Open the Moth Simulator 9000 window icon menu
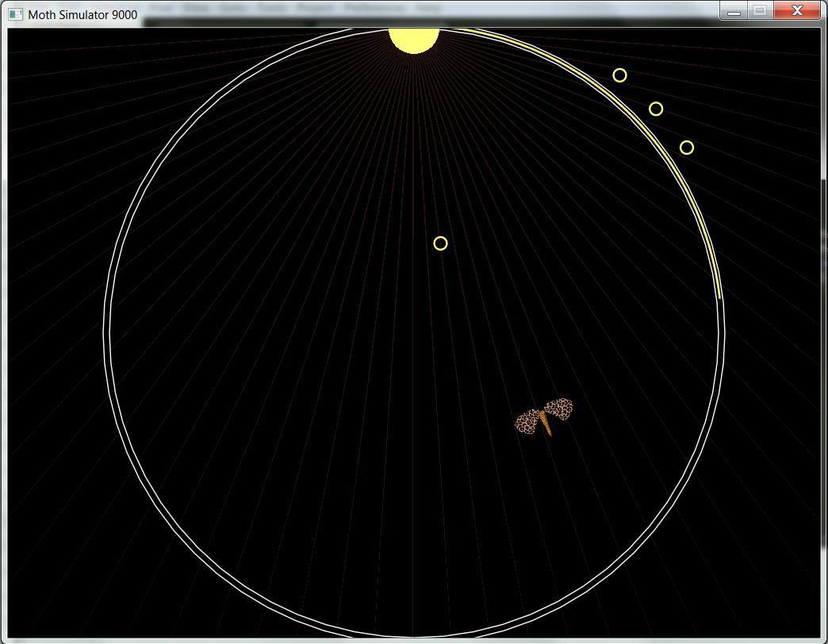828x644 pixels. coord(16,14)
